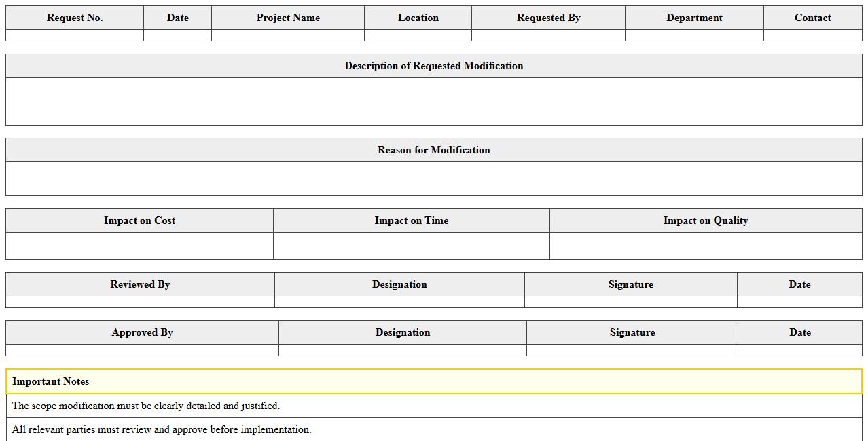Click the Description of Requested Modification text area
This screenshot has width=868, height=441.
click(x=433, y=100)
